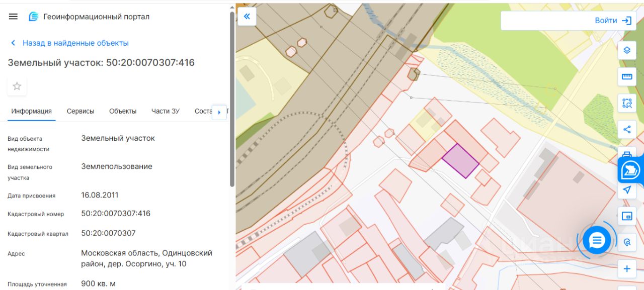Image resolution: width=644 pixels, height=290 pixels.
Task: Open the chat assistant bubble
Action: 597,240
